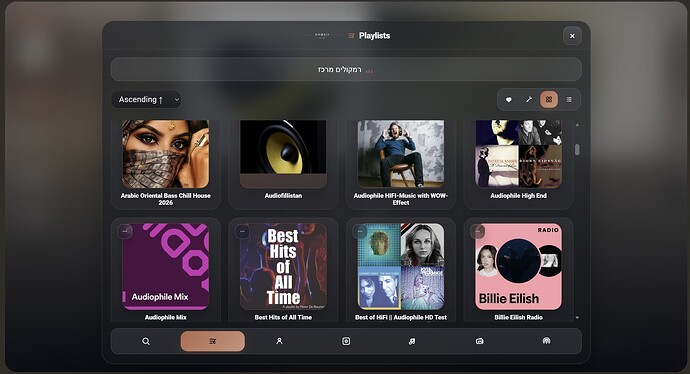Click the 'Audiophile Mix' title below cover

click(165, 317)
